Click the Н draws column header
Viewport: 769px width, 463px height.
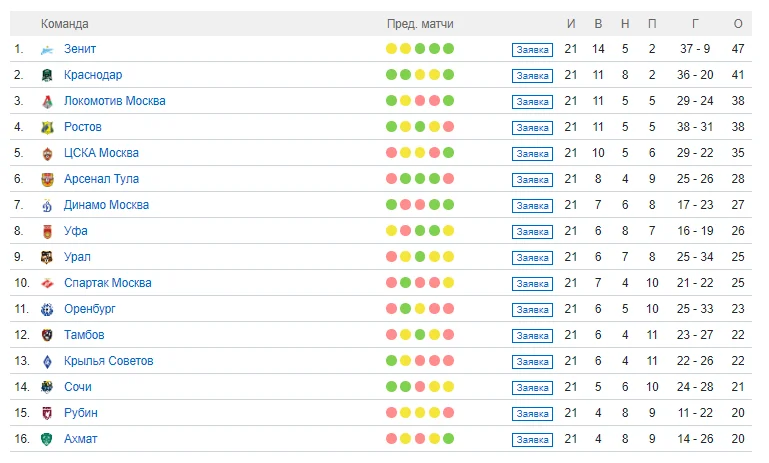pos(625,24)
